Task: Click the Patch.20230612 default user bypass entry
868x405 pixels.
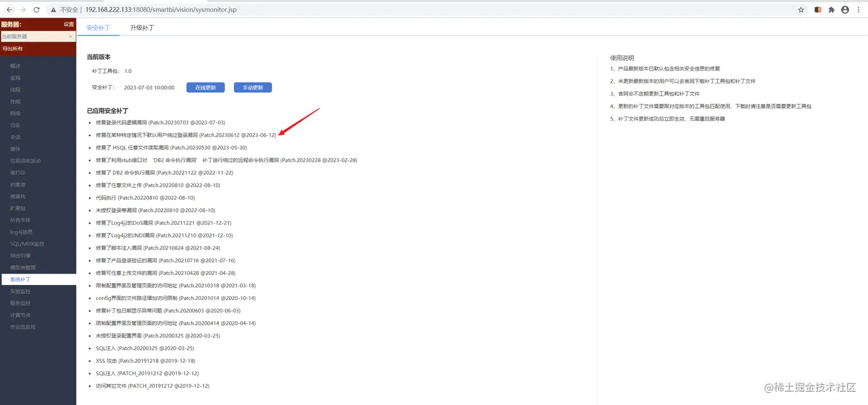Action: click(186, 135)
